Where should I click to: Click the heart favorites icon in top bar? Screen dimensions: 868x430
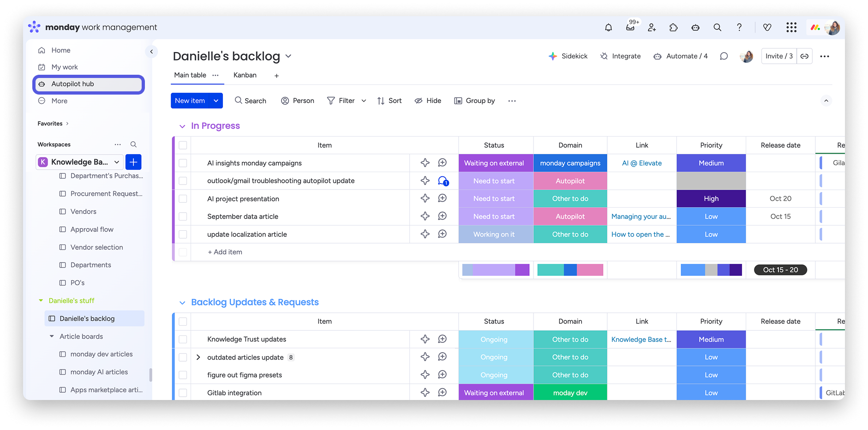click(767, 28)
